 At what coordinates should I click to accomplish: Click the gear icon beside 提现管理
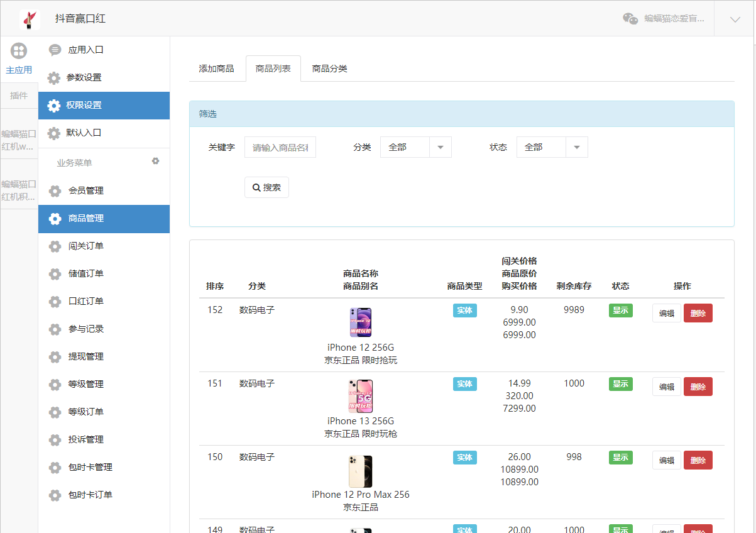55,357
